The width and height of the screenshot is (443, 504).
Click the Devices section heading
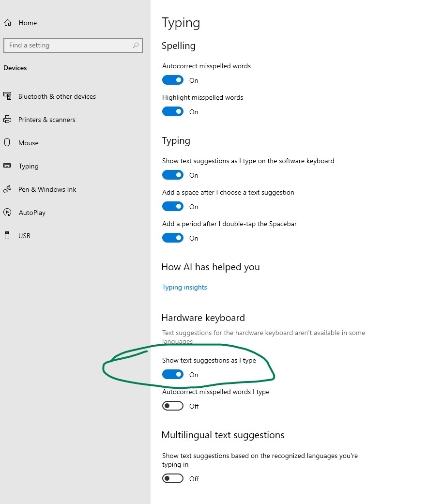click(15, 68)
